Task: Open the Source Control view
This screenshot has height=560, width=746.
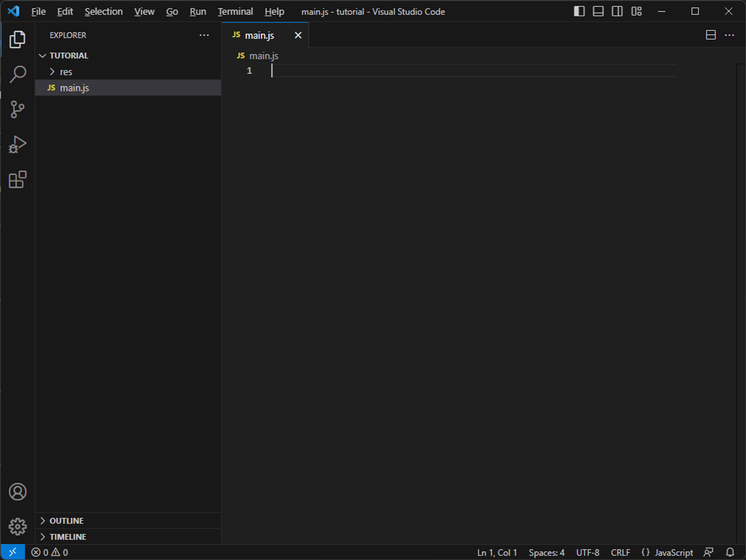Action: click(17, 109)
